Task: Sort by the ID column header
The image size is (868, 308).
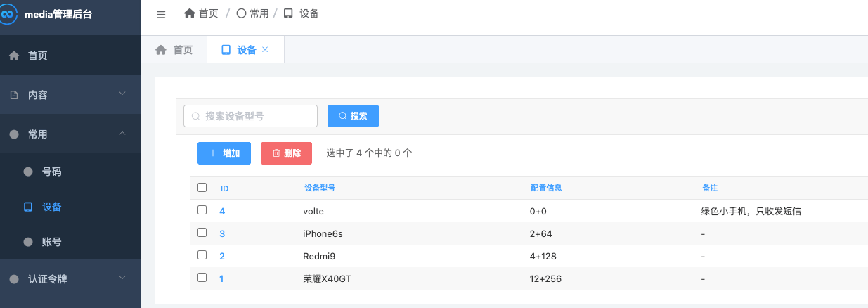Action: 225,188
